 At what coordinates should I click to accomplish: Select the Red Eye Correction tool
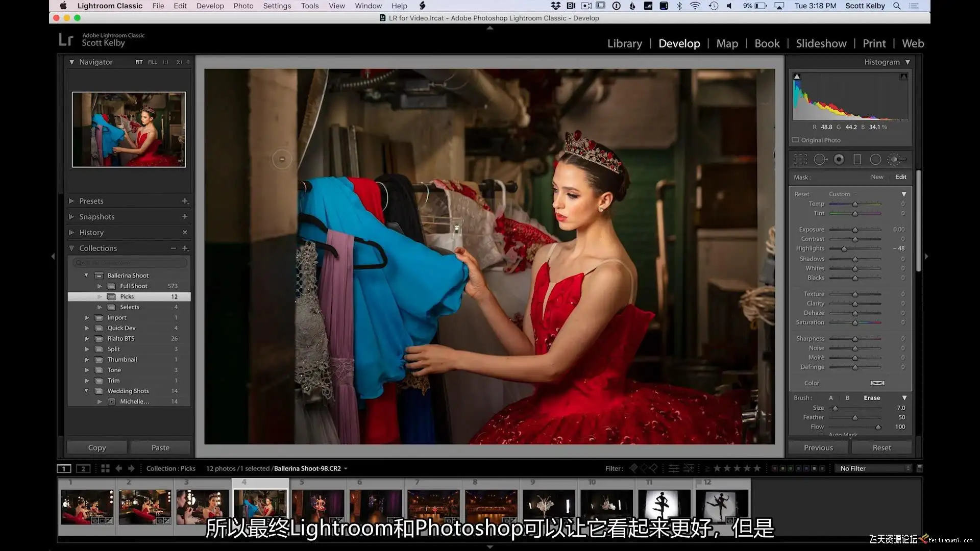pyautogui.click(x=839, y=160)
